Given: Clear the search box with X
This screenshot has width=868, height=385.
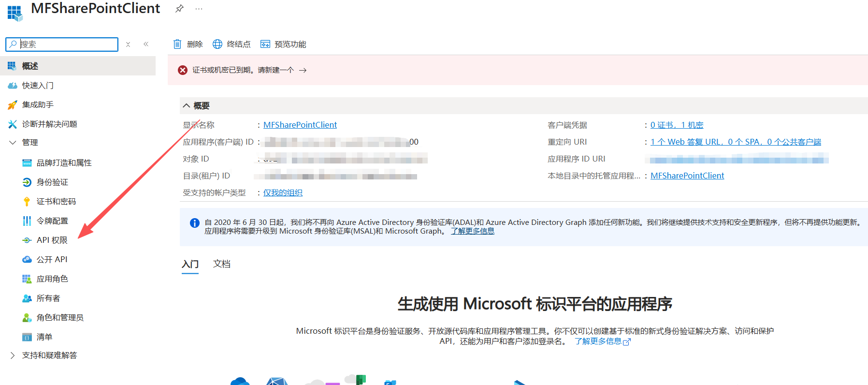Looking at the screenshot, I should (x=128, y=44).
